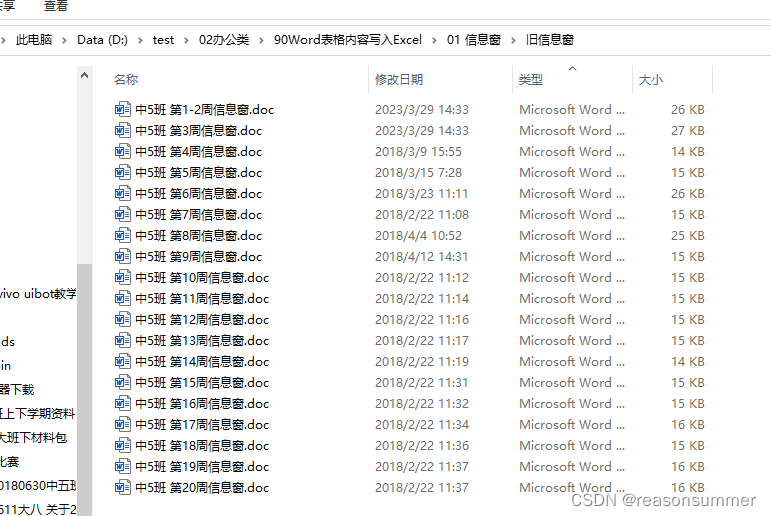The image size is (771, 516).
Task: Click Word icon of 中5班 第18周信息窗.doc
Action: (x=122, y=445)
